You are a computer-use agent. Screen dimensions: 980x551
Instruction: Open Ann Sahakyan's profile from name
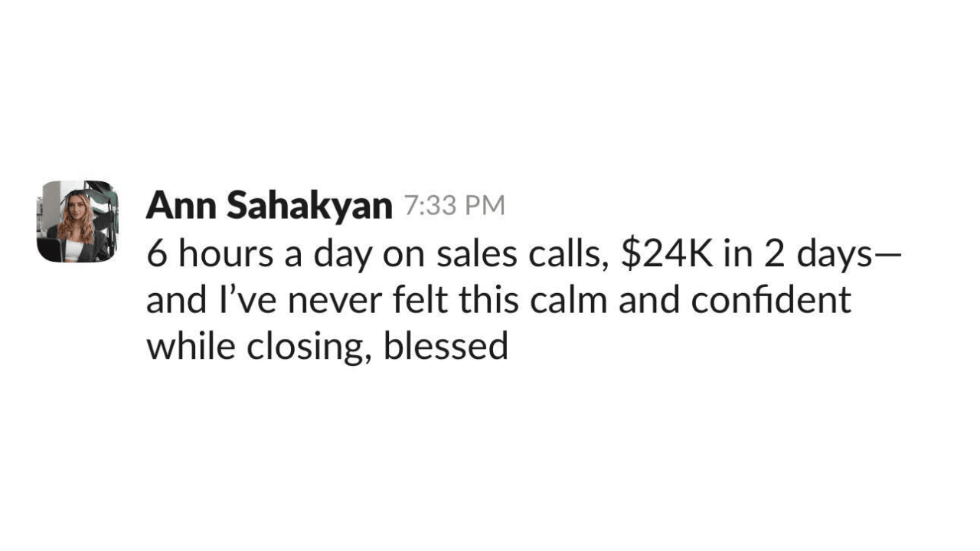(269, 206)
